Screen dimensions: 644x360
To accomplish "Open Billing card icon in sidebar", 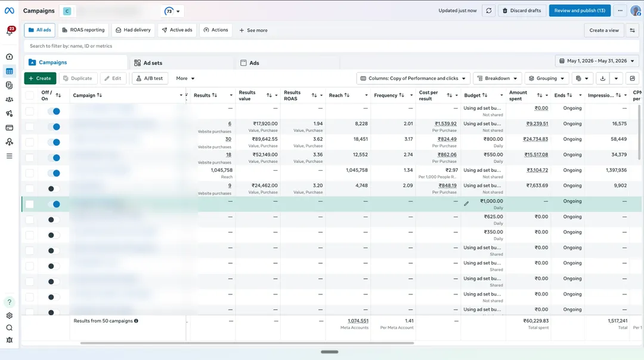I will [x=10, y=128].
